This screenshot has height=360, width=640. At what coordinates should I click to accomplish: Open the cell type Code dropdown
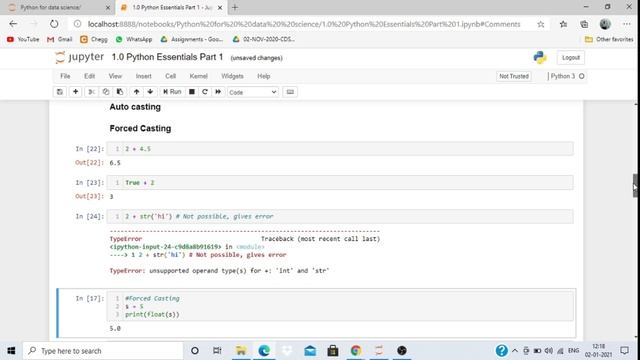click(253, 92)
